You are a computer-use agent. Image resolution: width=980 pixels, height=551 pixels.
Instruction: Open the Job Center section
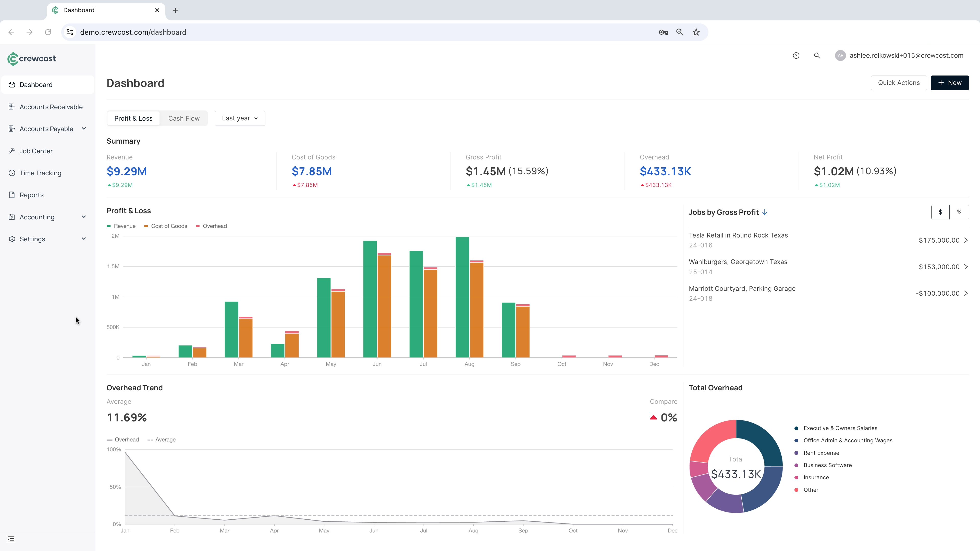point(36,151)
